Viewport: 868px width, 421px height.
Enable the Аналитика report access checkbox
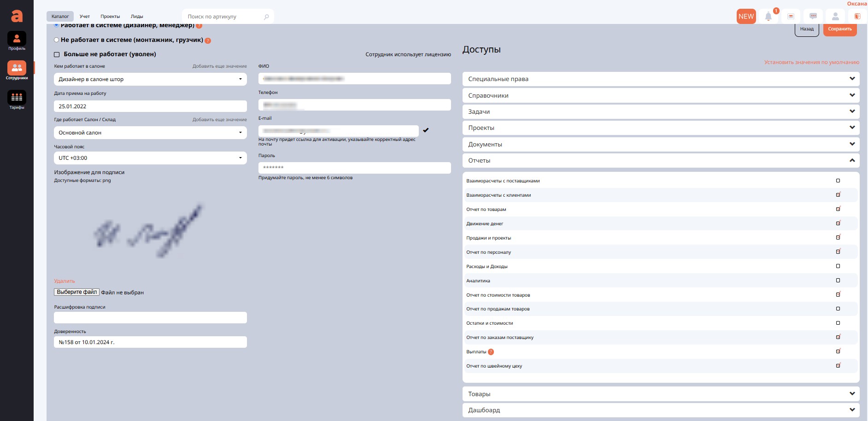(x=838, y=281)
